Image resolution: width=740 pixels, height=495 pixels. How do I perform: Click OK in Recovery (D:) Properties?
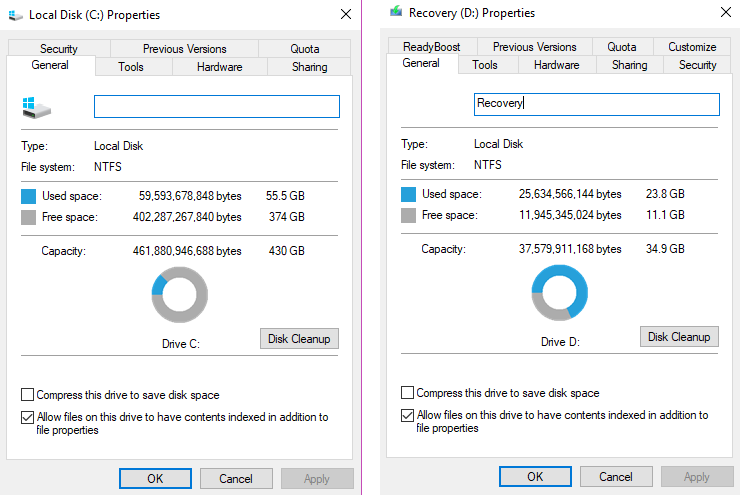point(535,477)
